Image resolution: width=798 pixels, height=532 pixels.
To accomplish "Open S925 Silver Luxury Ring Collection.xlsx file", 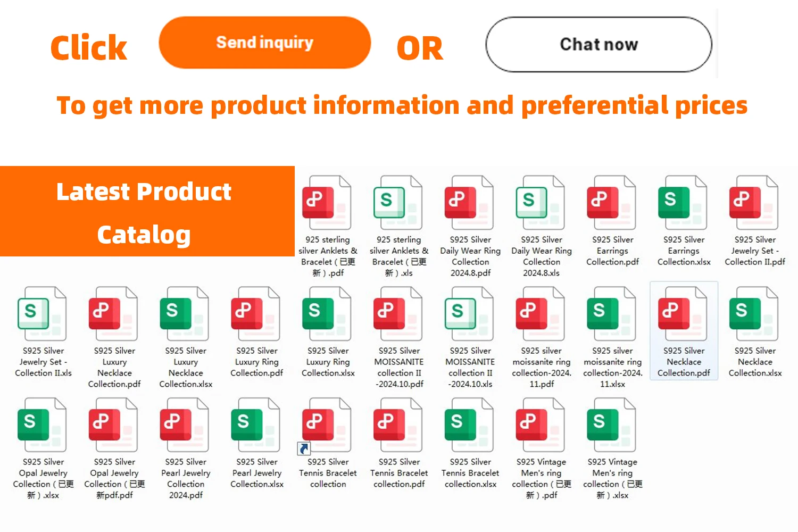I will [x=327, y=314].
